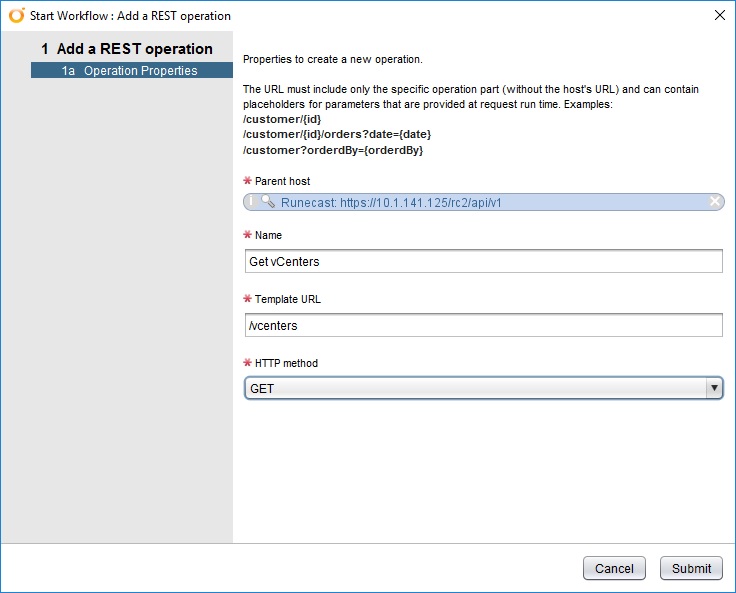The image size is (736, 593).
Task: Click the Parent host label
Action: pyautogui.click(x=282, y=181)
